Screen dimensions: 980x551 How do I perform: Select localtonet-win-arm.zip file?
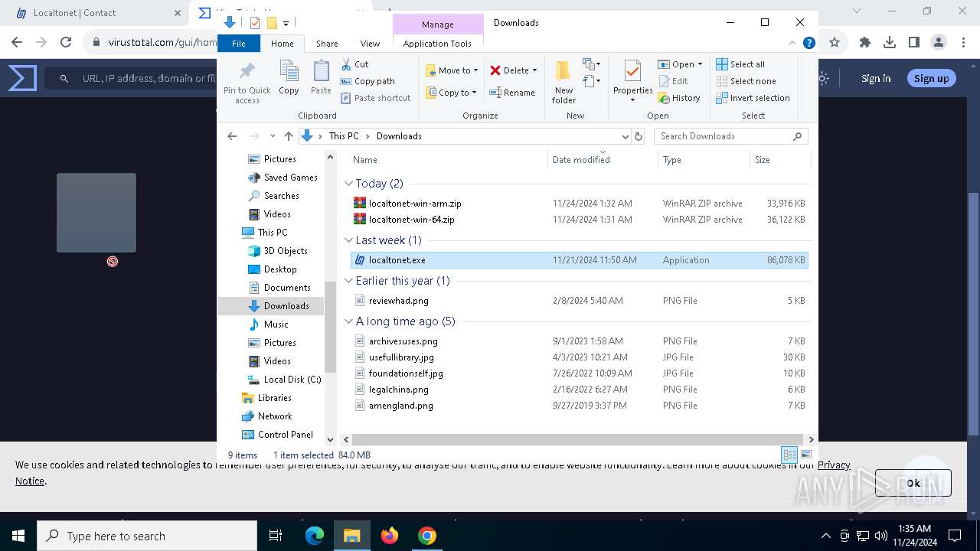pyautogui.click(x=578, y=204)
